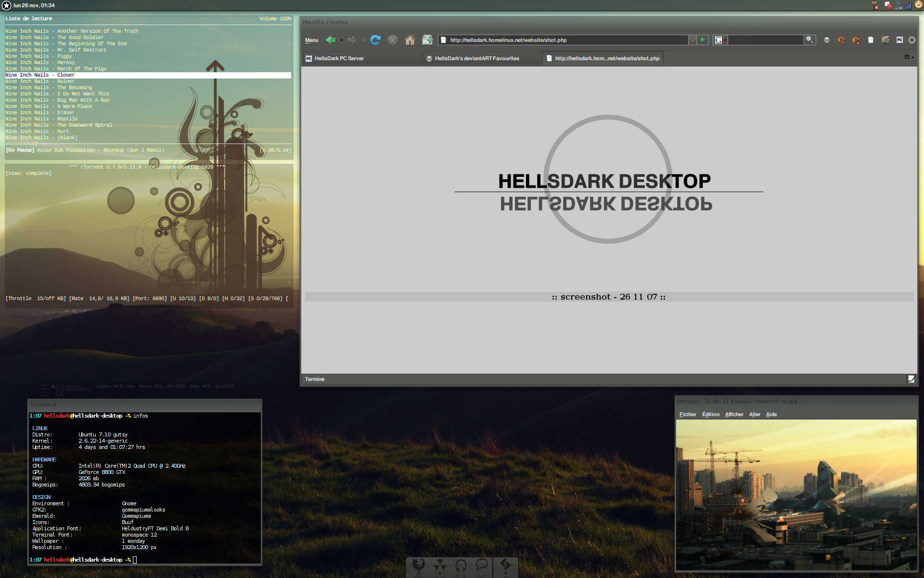
Task: Open the headphones music dock icon
Action: [461, 565]
